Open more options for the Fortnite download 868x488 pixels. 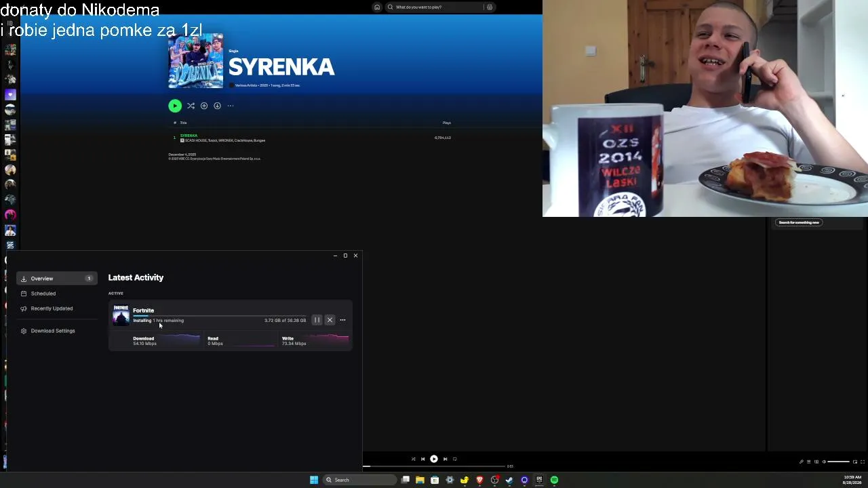(342, 320)
